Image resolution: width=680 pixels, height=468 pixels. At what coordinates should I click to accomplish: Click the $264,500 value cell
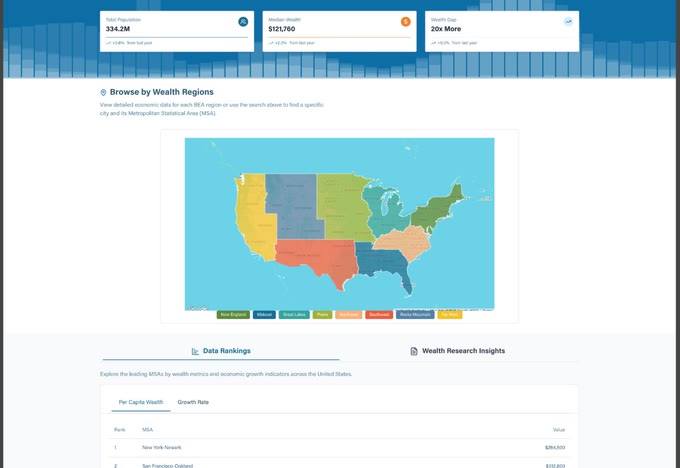pos(555,448)
